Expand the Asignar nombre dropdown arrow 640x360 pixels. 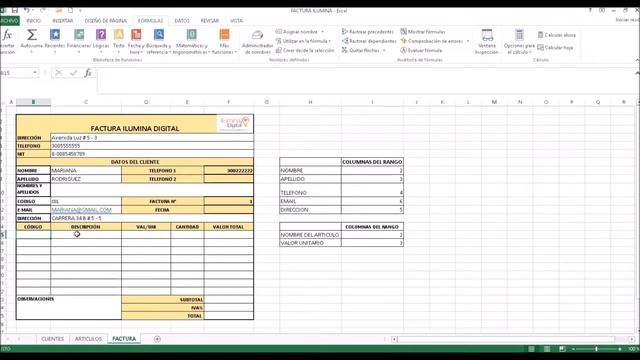[322, 32]
